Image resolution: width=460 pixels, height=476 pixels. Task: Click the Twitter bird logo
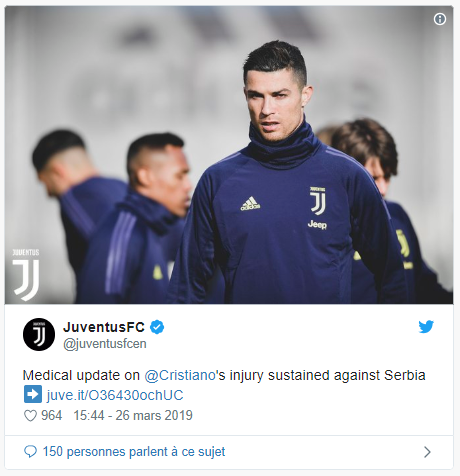click(426, 327)
